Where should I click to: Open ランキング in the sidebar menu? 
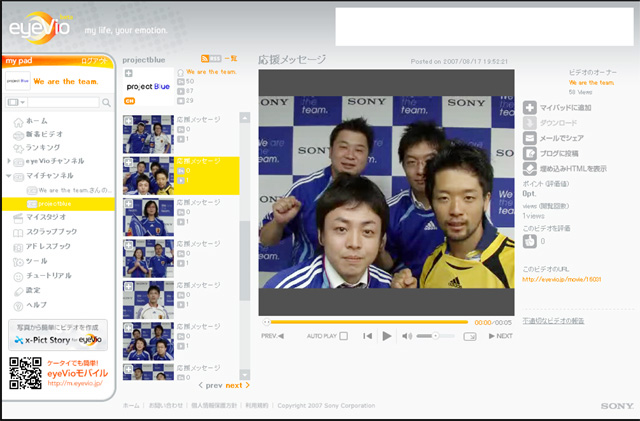(x=42, y=147)
